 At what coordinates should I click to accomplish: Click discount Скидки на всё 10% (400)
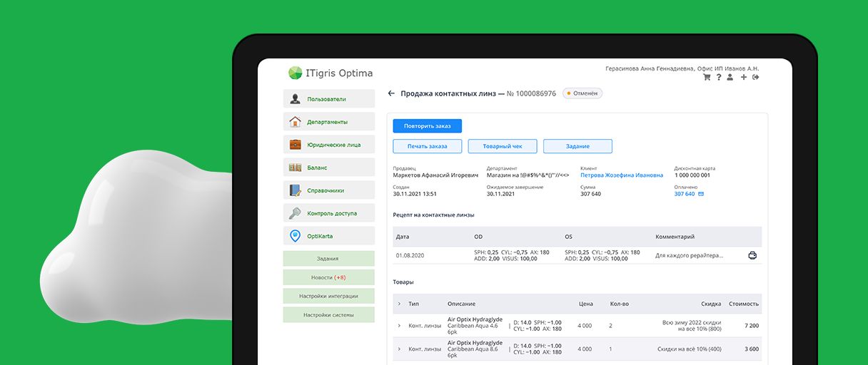(689, 349)
